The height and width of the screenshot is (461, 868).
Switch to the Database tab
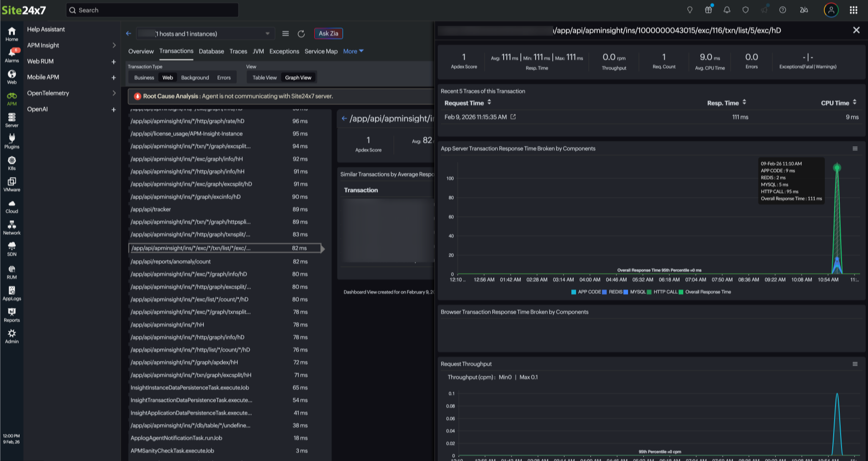pos(211,51)
